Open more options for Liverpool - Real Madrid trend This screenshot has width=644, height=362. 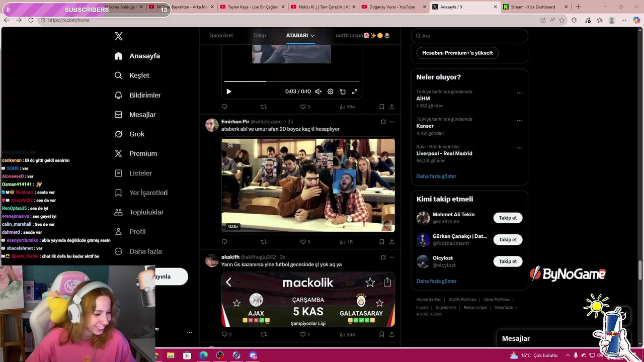(x=519, y=148)
